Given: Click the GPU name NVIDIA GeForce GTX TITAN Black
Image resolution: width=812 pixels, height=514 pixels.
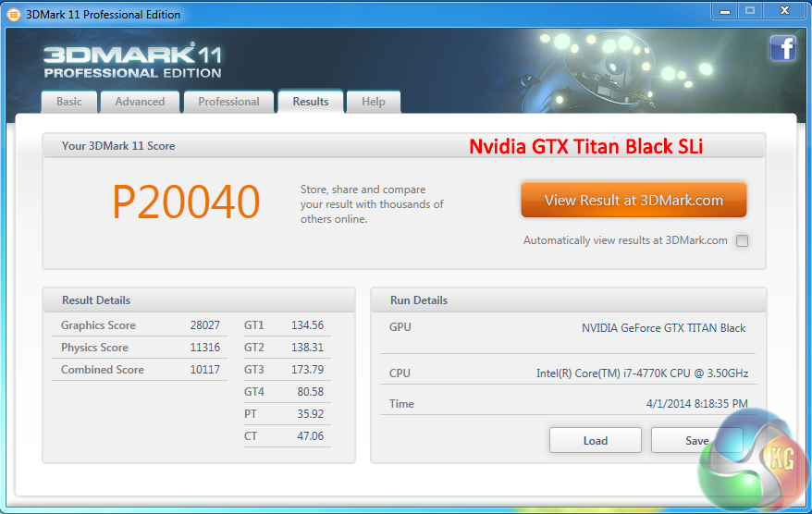Looking at the screenshot, I should 663,328.
